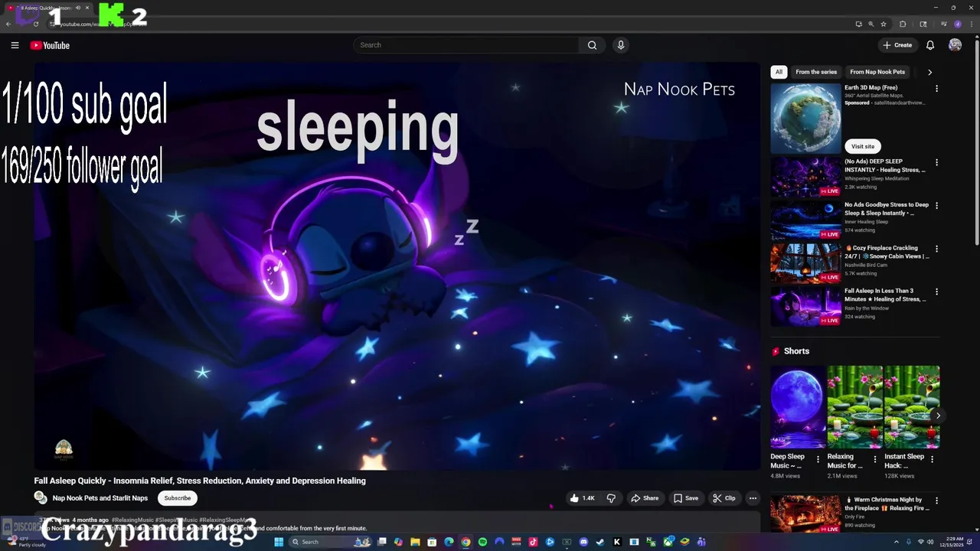980x551 pixels.
Task: Go back in browser history
Action: (x=8, y=24)
